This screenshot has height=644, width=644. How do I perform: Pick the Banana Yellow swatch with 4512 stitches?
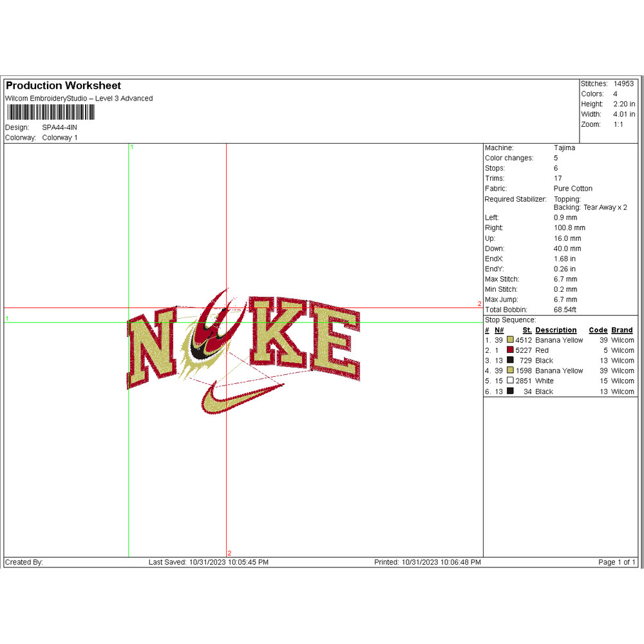(510, 340)
